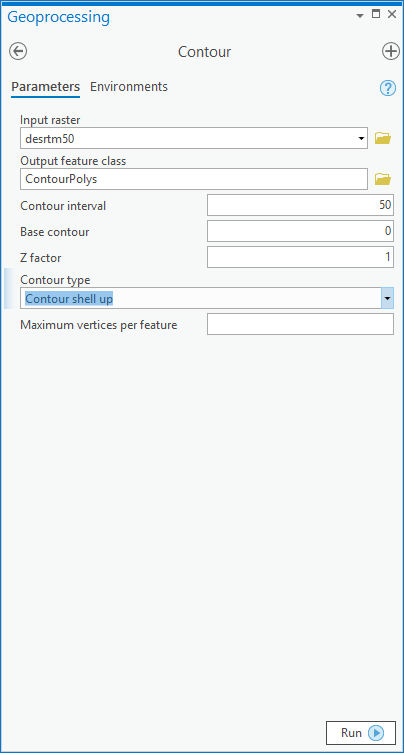
Task: Open Geoprocessing pane options menu arrow
Action: (x=360, y=15)
